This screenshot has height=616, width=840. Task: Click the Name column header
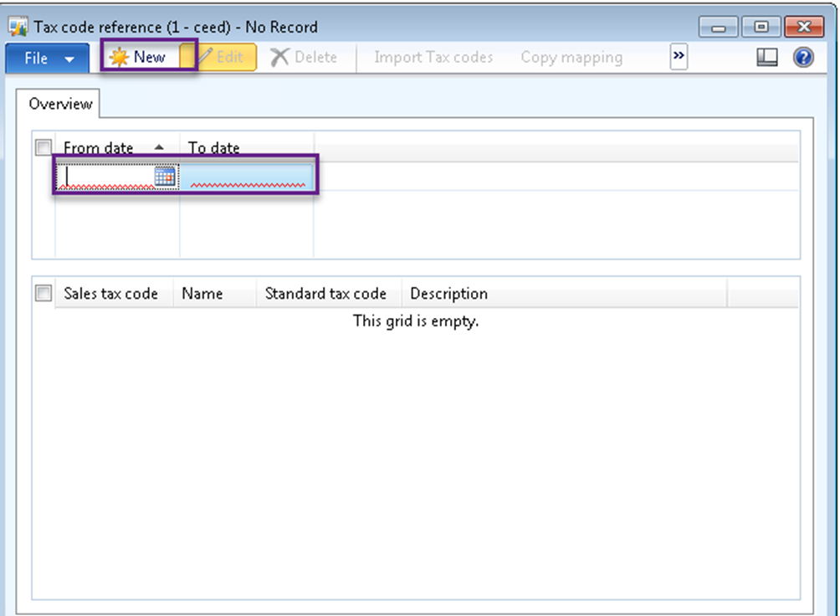tap(215, 293)
